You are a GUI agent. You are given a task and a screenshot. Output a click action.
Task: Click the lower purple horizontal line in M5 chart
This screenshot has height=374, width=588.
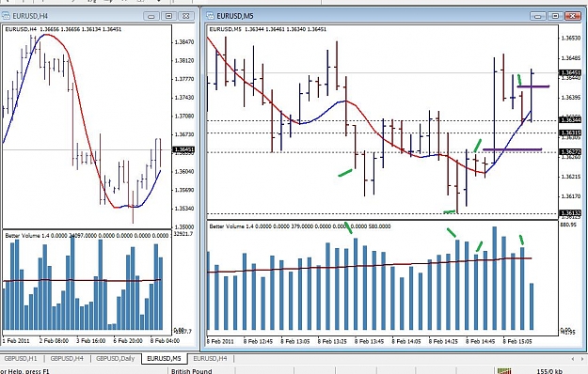pyautogui.click(x=512, y=149)
